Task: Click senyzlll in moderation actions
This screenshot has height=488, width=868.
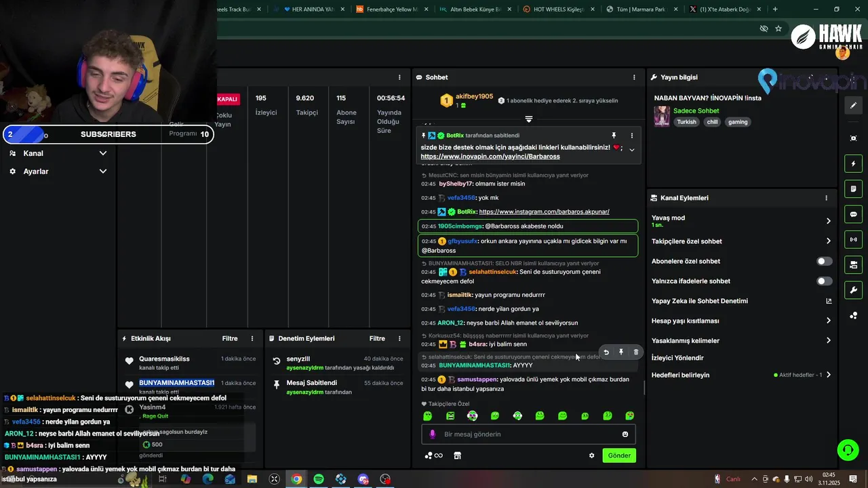Action: [298, 359]
